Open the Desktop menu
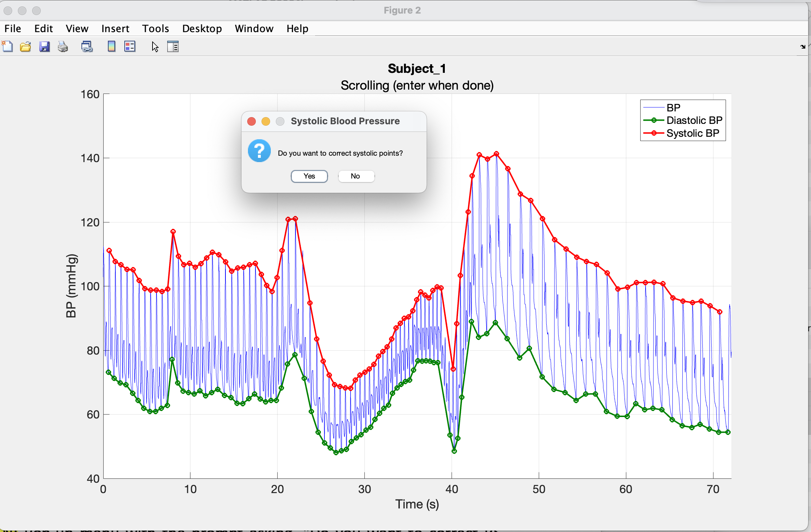 [x=202, y=29]
